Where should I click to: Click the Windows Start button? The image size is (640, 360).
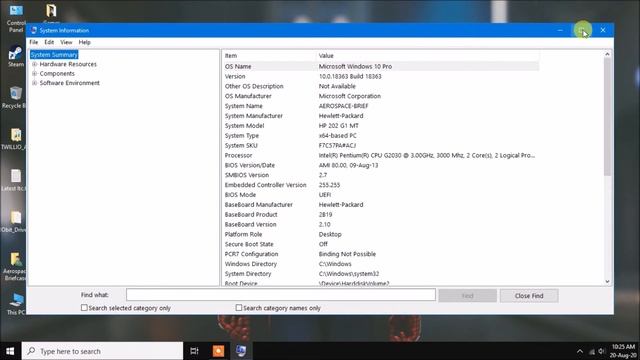tap(10, 351)
